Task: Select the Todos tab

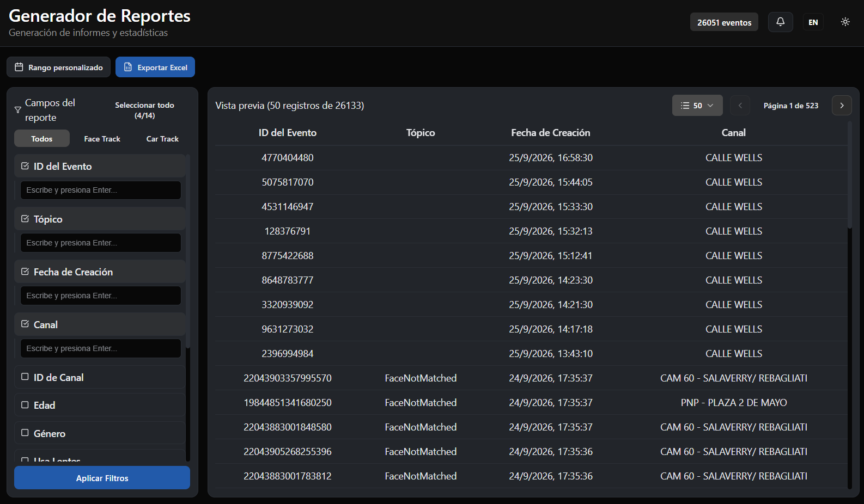Action: 42,139
